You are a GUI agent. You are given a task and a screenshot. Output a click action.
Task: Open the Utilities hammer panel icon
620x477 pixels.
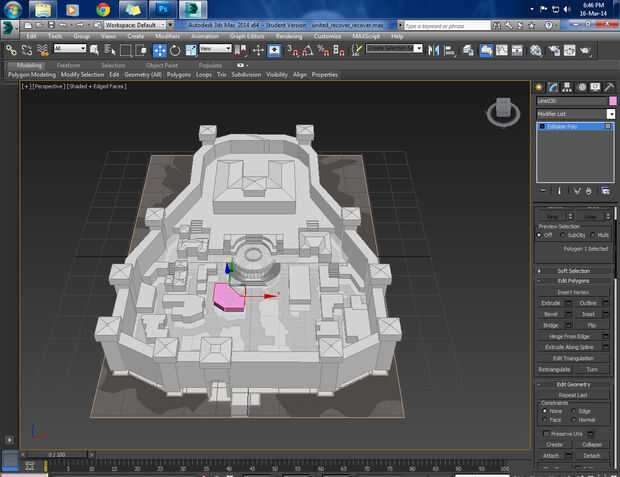[609, 88]
